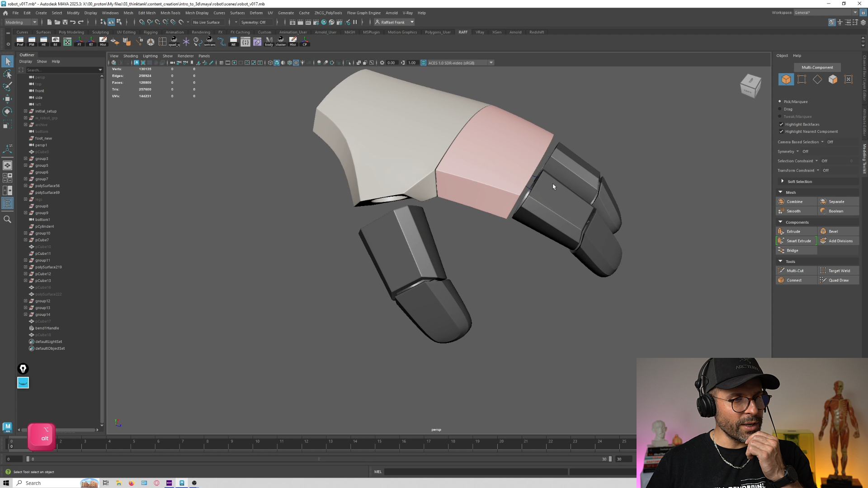This screenshot has height=488, width=868.
Task: Open the Mesh Tools menu
Action: [x=170, y=13]
